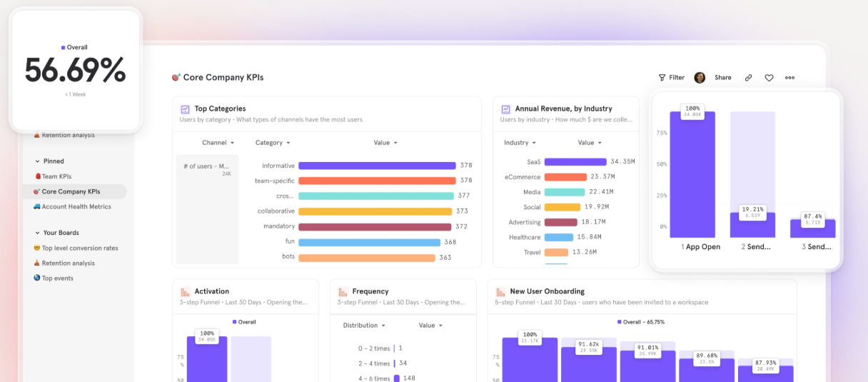Click the Media revenue bar
The image size is (868, 382).
pos(565,192)
